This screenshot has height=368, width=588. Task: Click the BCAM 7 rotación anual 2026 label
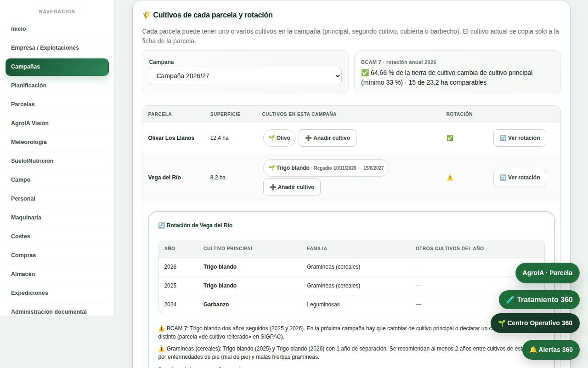pyautogui.click(x=399, y=62)
